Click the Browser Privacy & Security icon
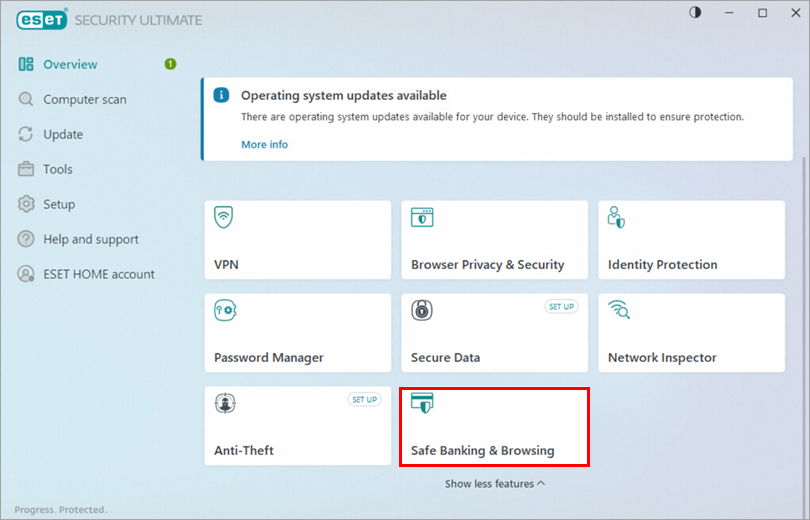The height and width of the screenshot is (520, 810). tap(422, 218)
